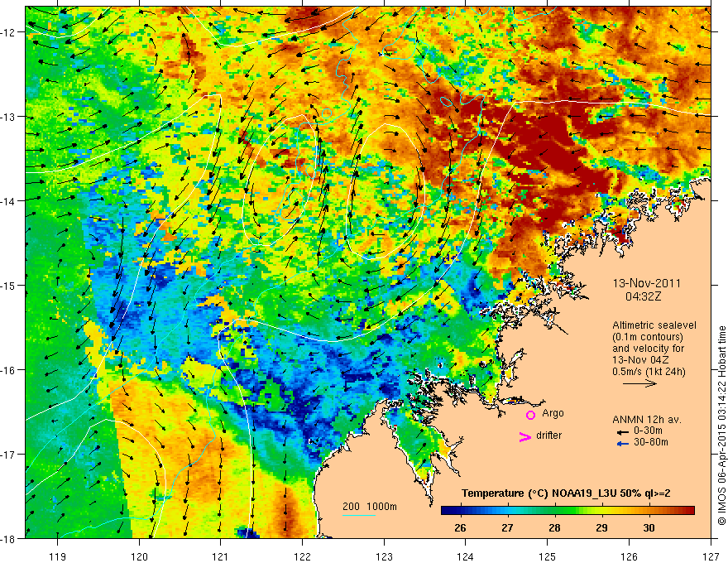Click the 29 value on temperature scale

pos(601,527)
